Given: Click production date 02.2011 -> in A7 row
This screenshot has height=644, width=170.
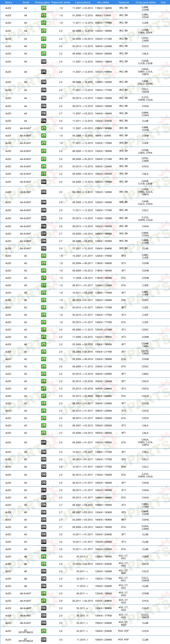Looking at the screenshot, I should point(82,631).
